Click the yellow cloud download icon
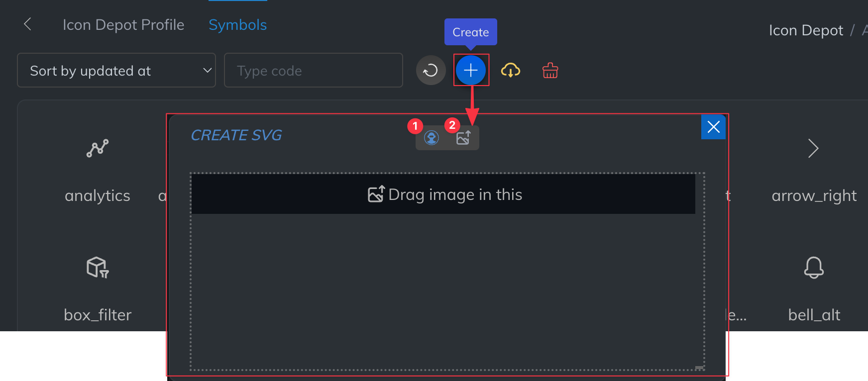 (511, 70)
